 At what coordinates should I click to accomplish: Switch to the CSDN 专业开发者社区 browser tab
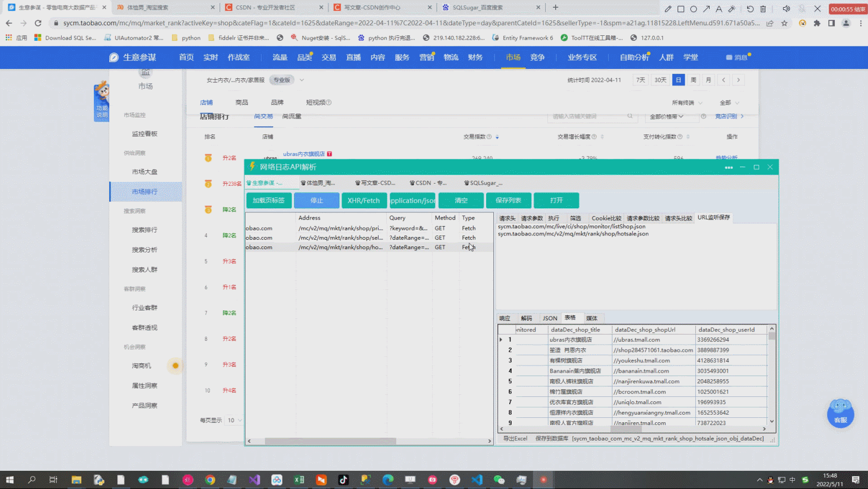(x=273, y=7)
